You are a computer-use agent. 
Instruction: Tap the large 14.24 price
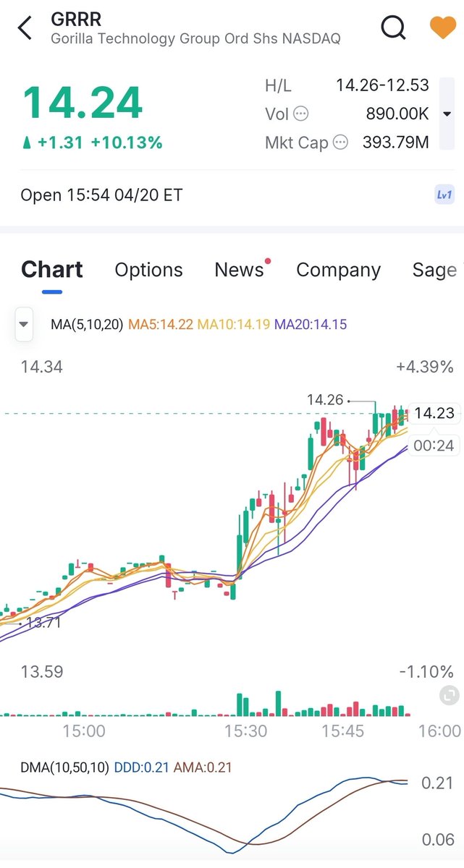83,103
